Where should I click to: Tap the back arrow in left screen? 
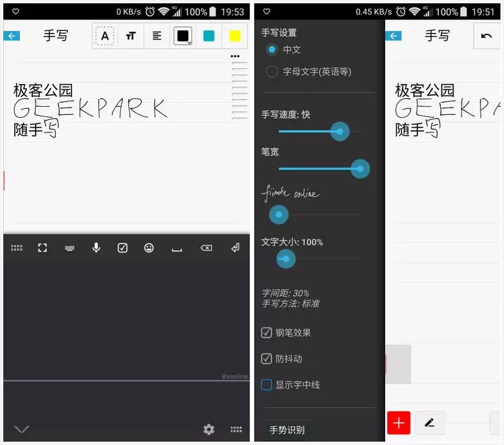[12, 36]
